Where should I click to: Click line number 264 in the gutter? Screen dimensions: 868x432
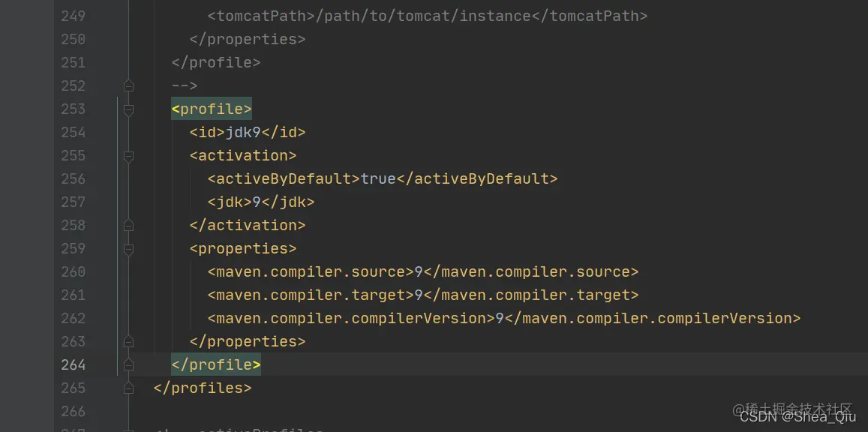pyautogui.click(x=73, y=365)
